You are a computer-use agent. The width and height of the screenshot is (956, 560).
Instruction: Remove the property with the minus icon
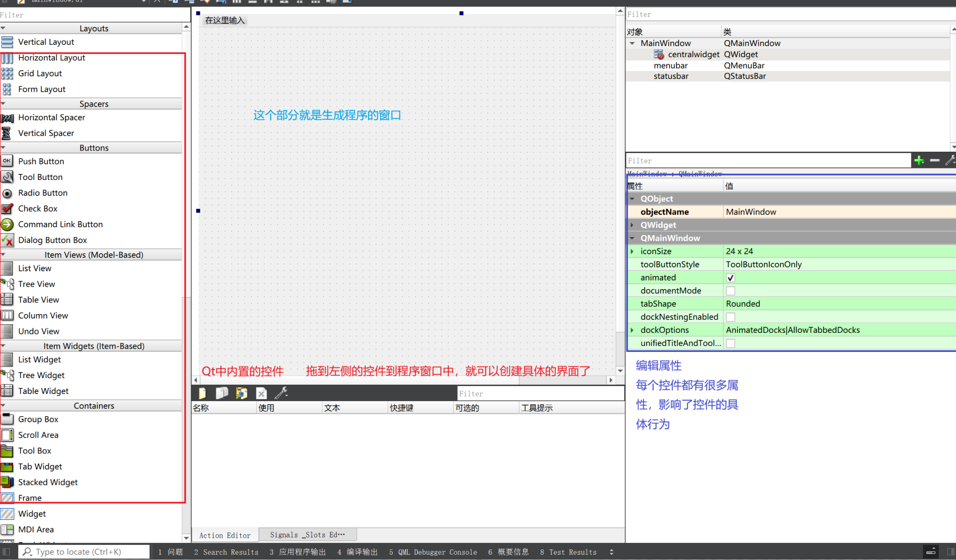pyautogui.click(x=935, y=160)
